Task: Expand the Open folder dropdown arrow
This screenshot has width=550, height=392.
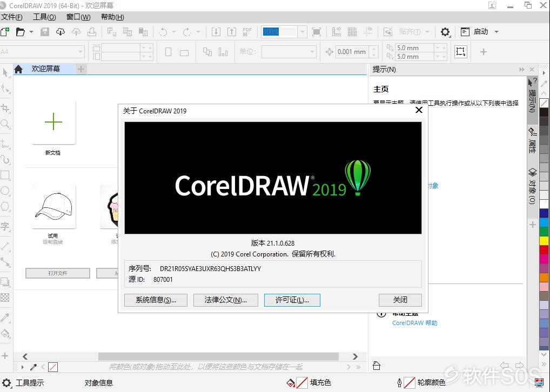Action: 31,32
